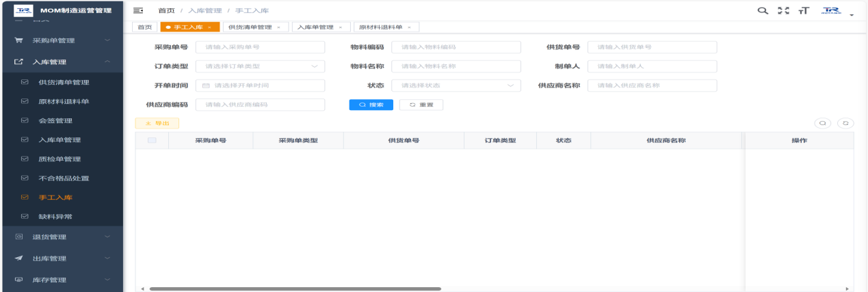Viewport: 868px width, 292px height.
Task: Click the 供应商名称 column header
Action: pos(666,140)
